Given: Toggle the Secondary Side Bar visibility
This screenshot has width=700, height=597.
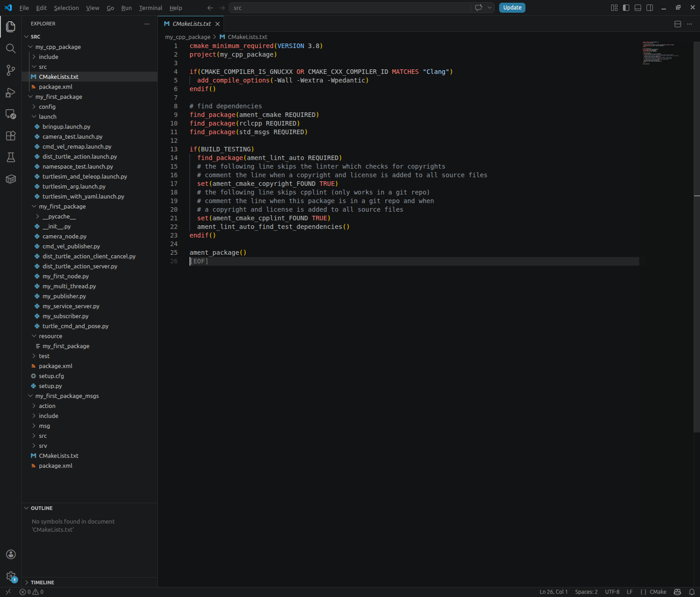Looking at the screenshot, I should tap(650, 8).
